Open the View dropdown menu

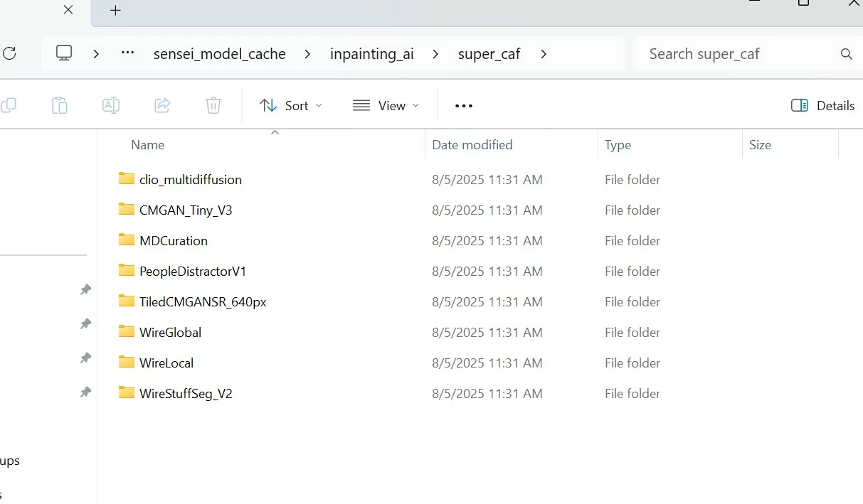pyautogui.click(x=386, y=105)
